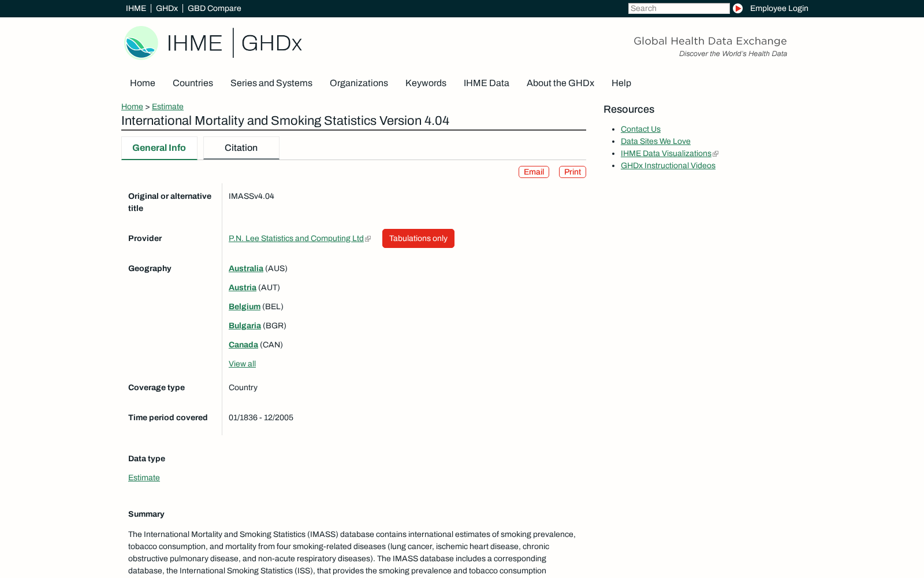Click the IMASSv4.04 alternative title text
Viewport: 924px width, 578px height.
tap(251, 196)
